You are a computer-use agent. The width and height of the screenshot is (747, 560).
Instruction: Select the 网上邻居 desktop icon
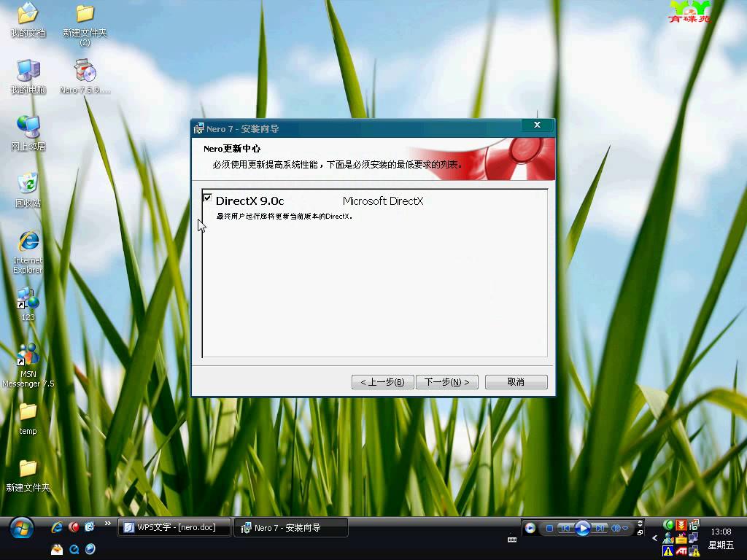click(x=28, y=133)
